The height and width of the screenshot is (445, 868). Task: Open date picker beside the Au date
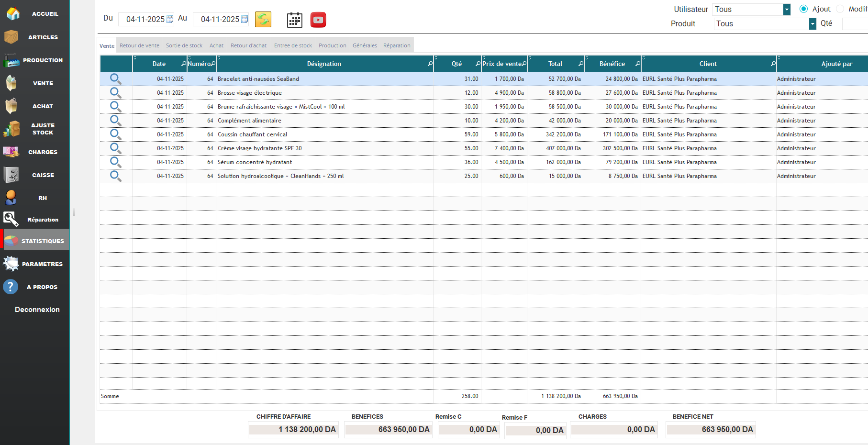click(245, 19)
